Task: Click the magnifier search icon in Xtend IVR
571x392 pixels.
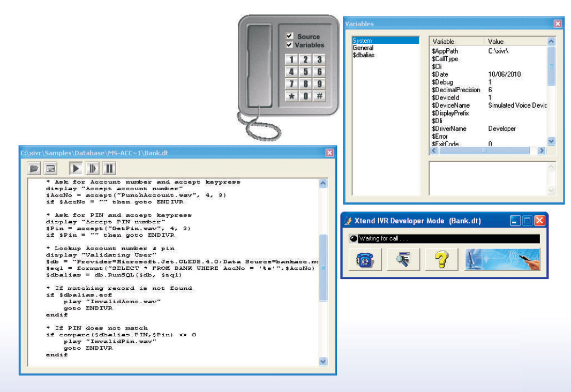Action: pyautogui.click(x=403, y=260)
